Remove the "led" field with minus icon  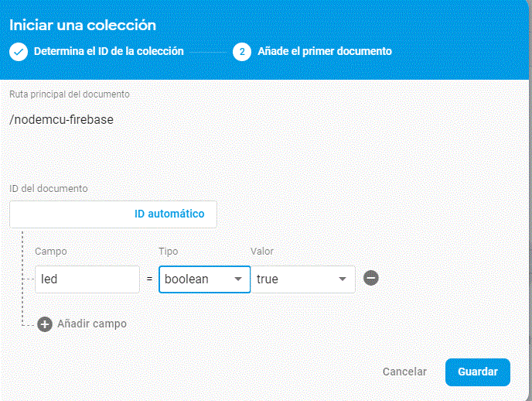tap(371, 279)
